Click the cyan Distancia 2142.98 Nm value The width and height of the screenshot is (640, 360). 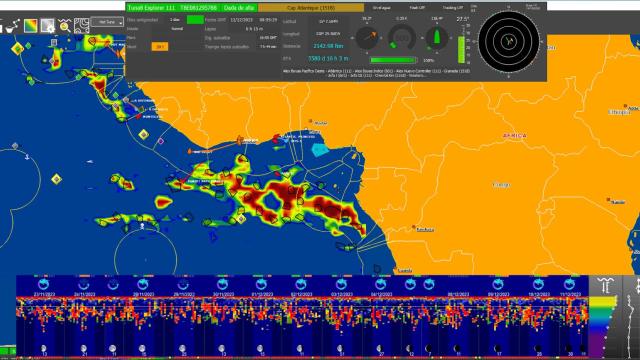[x=328, y=46]
